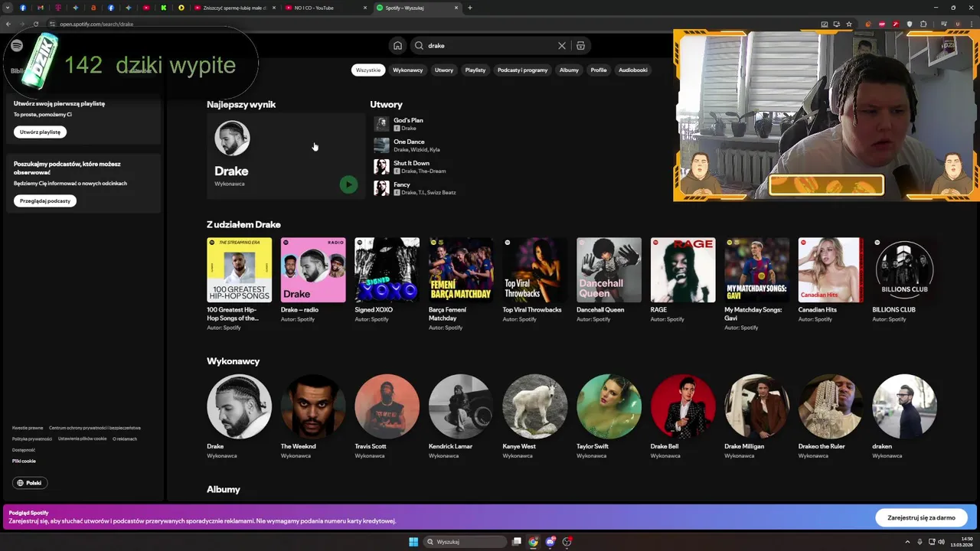Open the Gmail pinned tab

(x=41, y=8)
